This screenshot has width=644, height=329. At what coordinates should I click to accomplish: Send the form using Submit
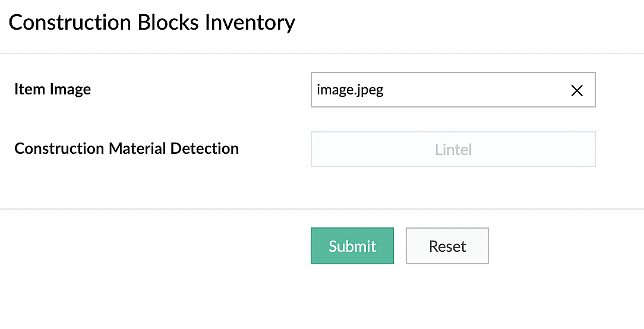click(x=352, y=246)
